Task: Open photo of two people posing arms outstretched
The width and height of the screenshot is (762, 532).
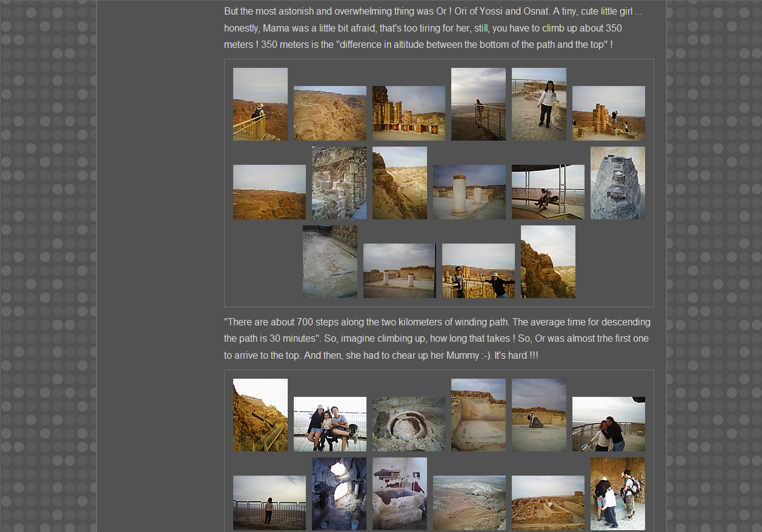Action: point(478,271)
